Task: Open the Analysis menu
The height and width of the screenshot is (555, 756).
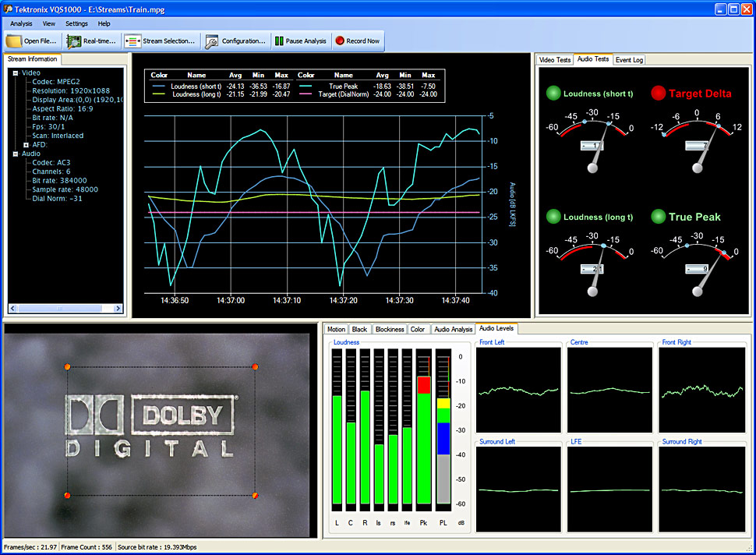Action: (x=21, y=23)
